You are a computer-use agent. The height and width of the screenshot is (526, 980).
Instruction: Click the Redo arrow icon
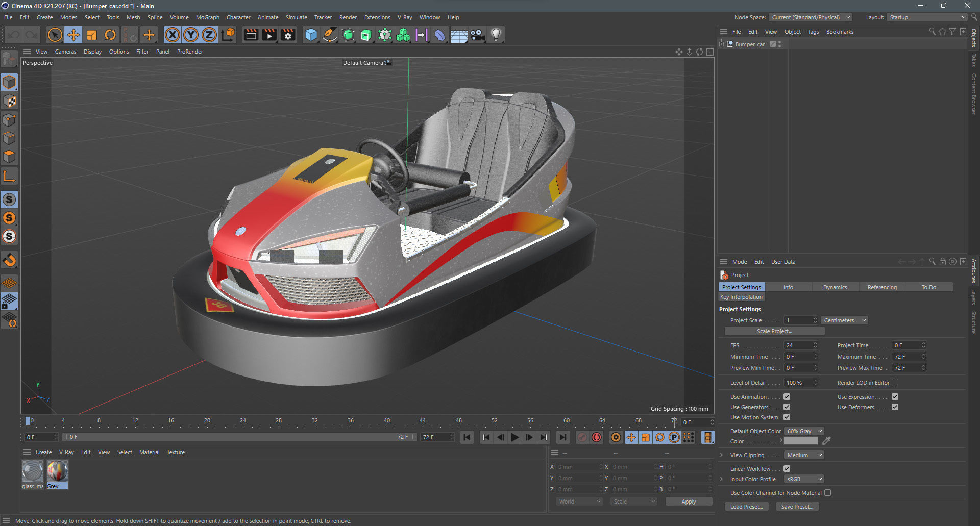[x=32, y=35]
